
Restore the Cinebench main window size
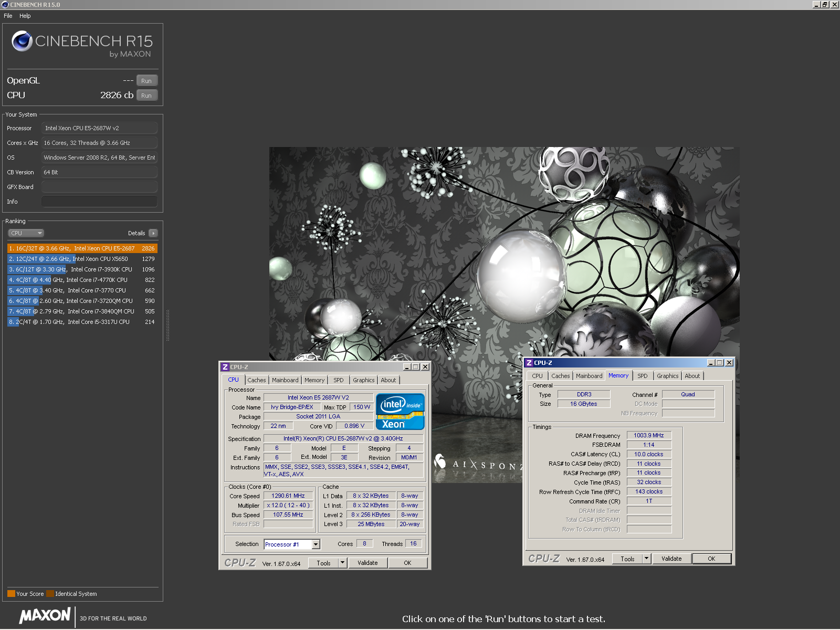825,5
